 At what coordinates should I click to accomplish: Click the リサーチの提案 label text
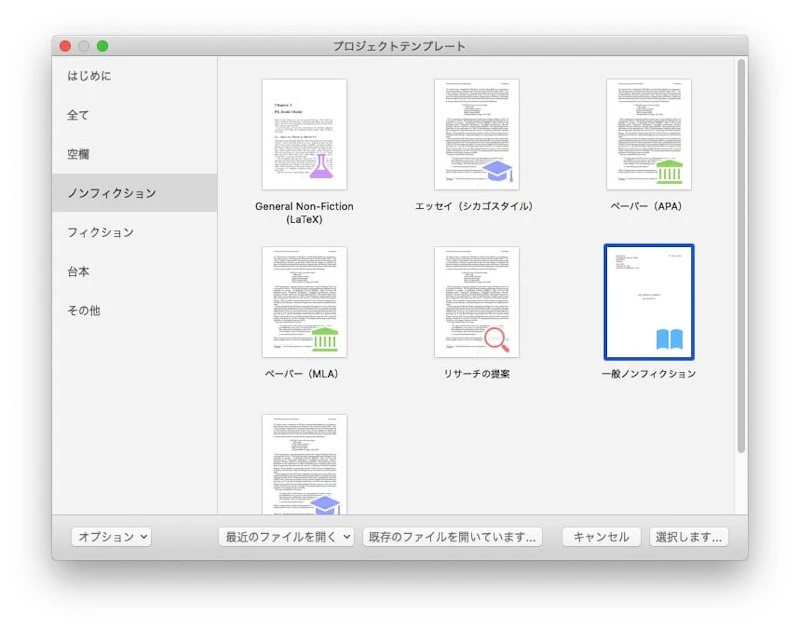(477, 374)
